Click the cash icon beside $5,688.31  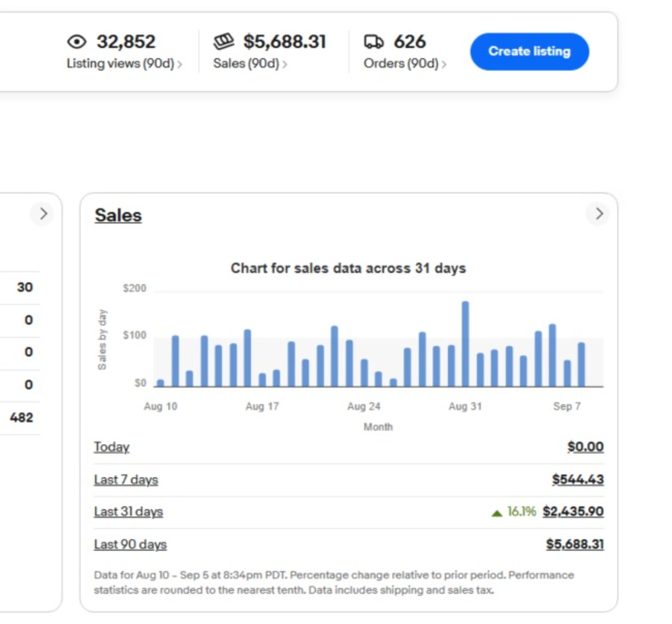224,41
